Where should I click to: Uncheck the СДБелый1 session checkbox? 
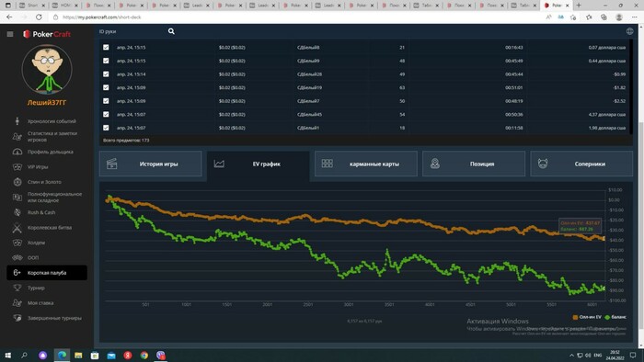click(106, 128)
